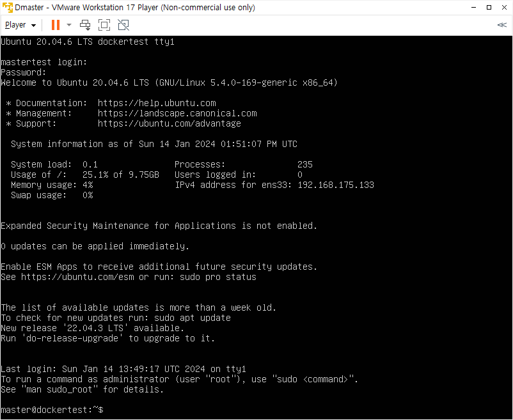Click the 'Expanded Security Maintenance' line
Image resolution: width=513 pixels, height=420 pixels.
(159, 226)
